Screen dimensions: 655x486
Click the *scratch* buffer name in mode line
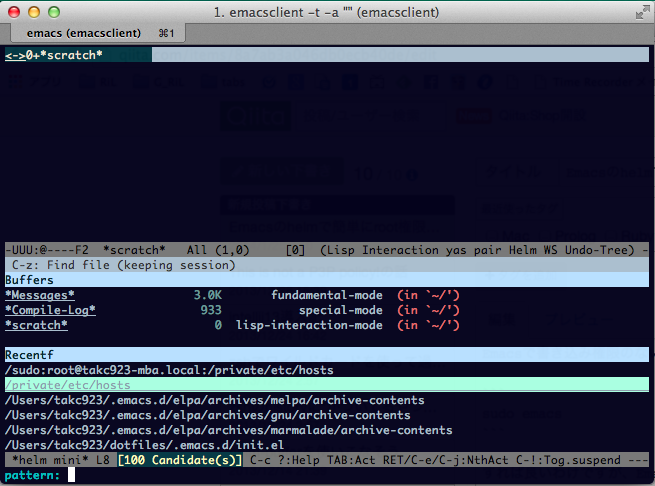(x=134, y=250)
